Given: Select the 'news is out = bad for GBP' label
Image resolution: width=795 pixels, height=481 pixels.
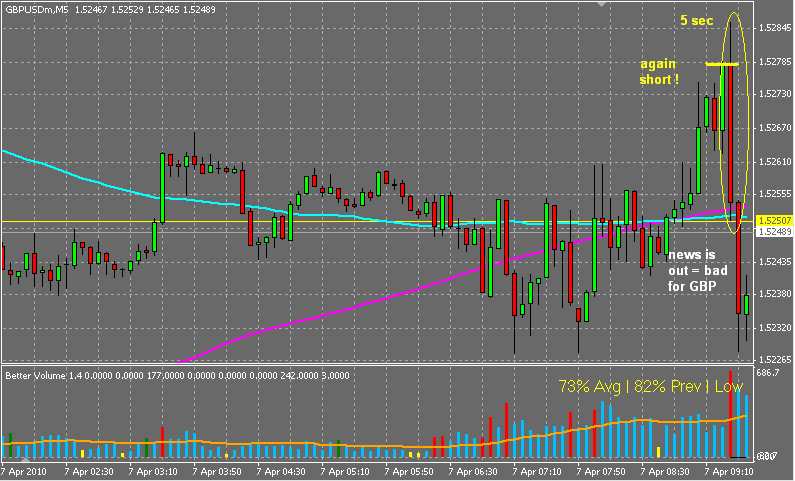Looking at the screenshot, I should click(697, 270).
